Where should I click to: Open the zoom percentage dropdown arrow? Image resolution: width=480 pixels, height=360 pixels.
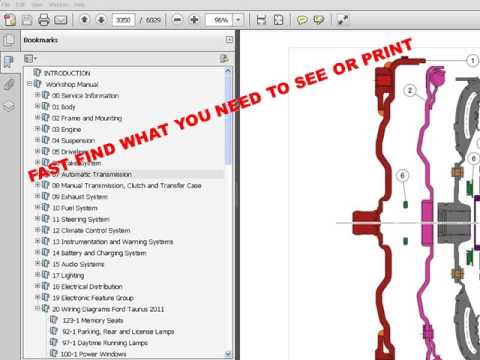(x=238, y=20)
